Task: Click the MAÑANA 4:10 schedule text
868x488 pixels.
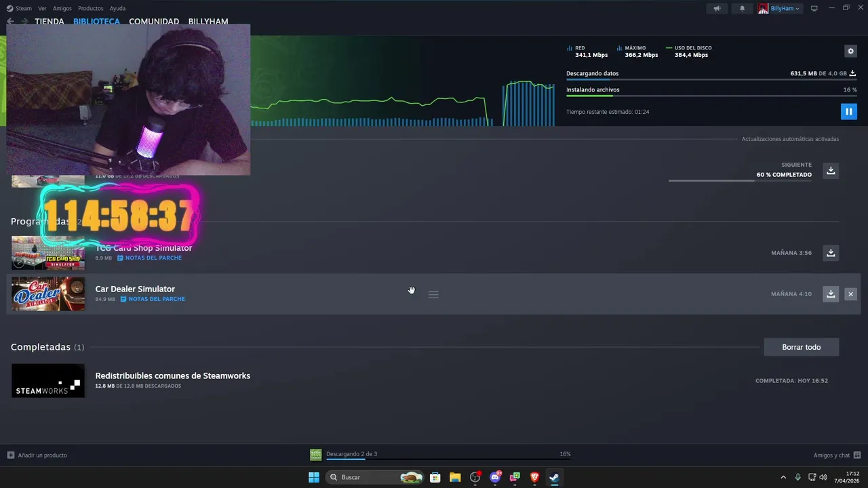Action: point(791,294)
